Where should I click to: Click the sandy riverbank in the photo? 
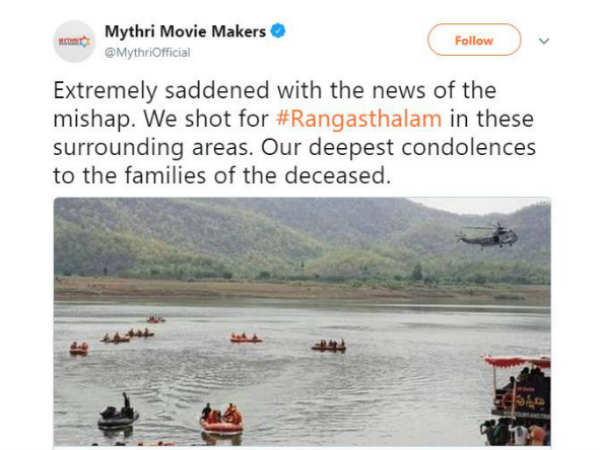pyautogui.click(x=302, y=290)
